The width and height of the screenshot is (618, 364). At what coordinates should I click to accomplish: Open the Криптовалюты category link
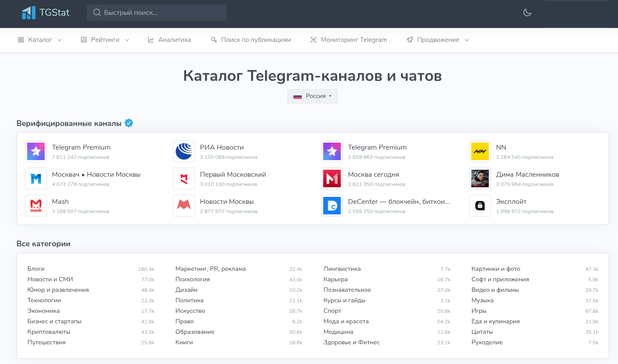[x=49, y=332]
